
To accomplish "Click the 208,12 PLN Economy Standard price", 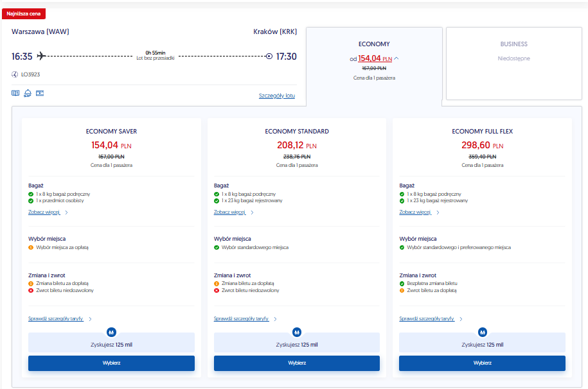I will click(x=297, y=145).
